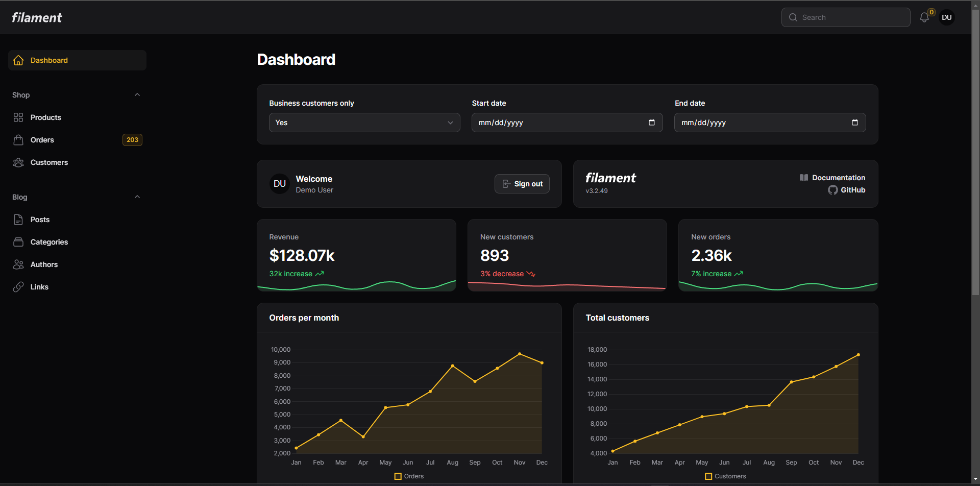Click the '7% increase' text
Viewport: 980px width, 486px height.
[x=711, y=274]
